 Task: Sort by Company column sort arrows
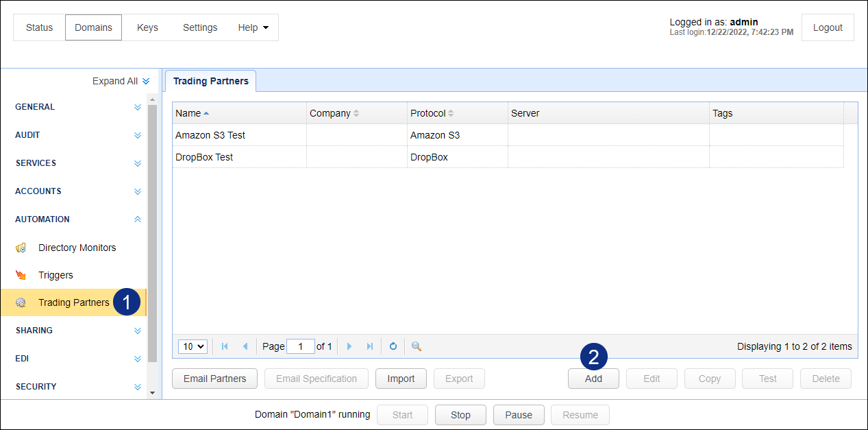pyautogui.click(x=356, y=113)
